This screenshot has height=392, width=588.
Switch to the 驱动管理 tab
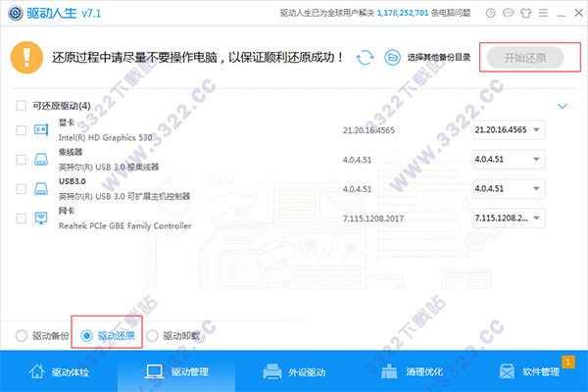pyautogui.click(x=176, y=371)
